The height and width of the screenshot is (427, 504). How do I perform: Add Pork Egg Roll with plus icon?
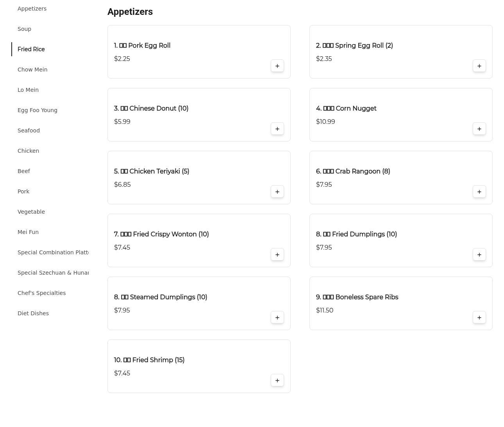277,66
